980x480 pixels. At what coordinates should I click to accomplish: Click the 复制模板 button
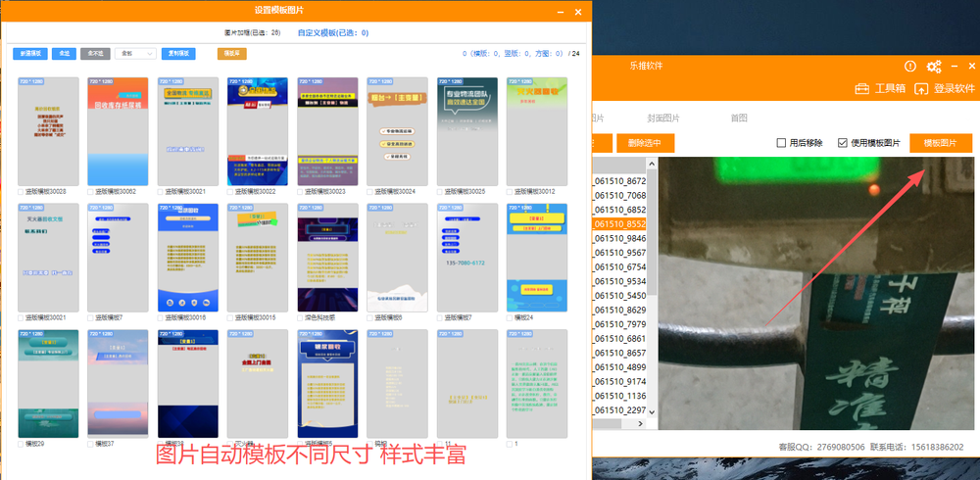click(178, 54)
